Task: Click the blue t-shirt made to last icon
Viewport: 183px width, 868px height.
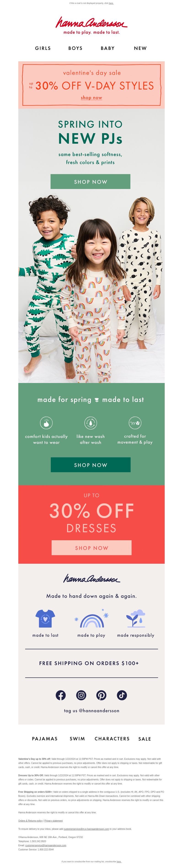Action: tap(45, 618)
